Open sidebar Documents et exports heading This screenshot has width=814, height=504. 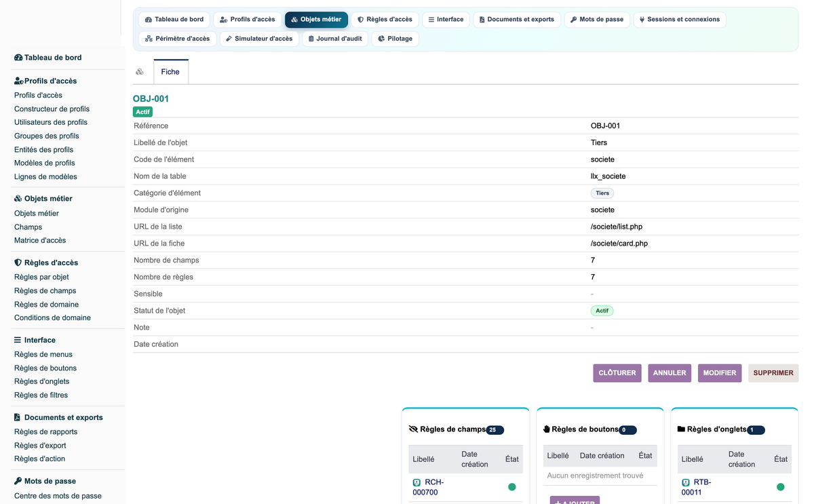click(x=58, y=417)
